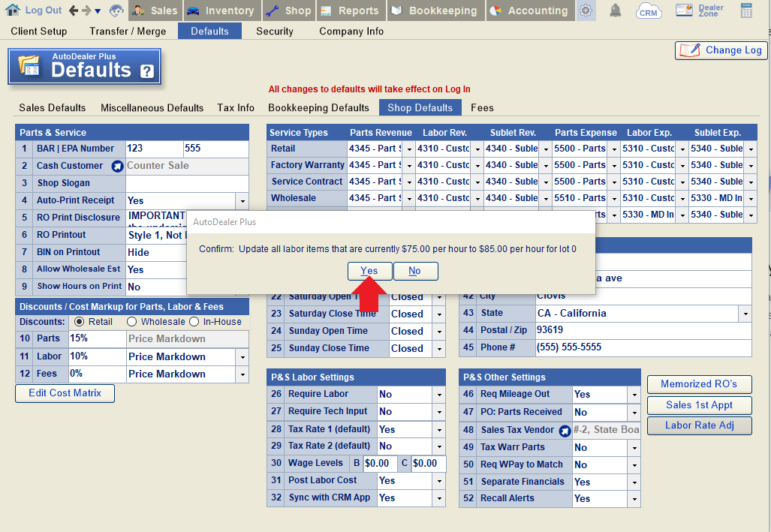Open the calculator icon
771x532 pixels.
pos(746,11)
